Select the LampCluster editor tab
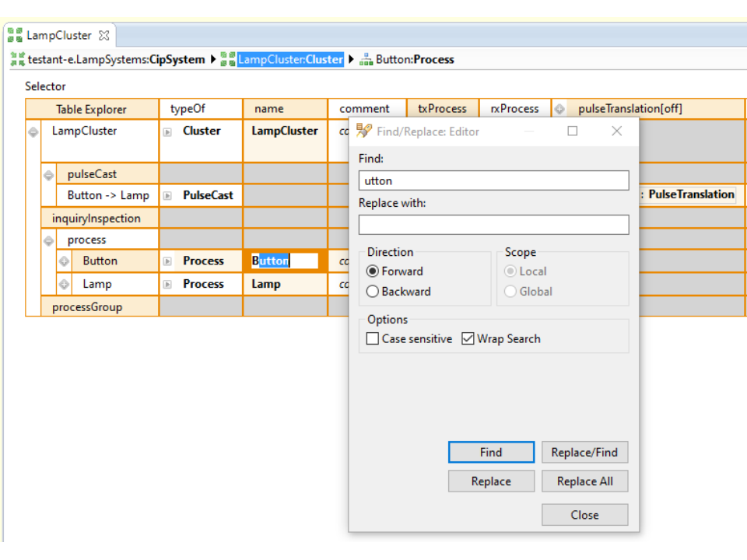Image resolution: width=747 pixels, height=560 pixels. click(58, 36)
